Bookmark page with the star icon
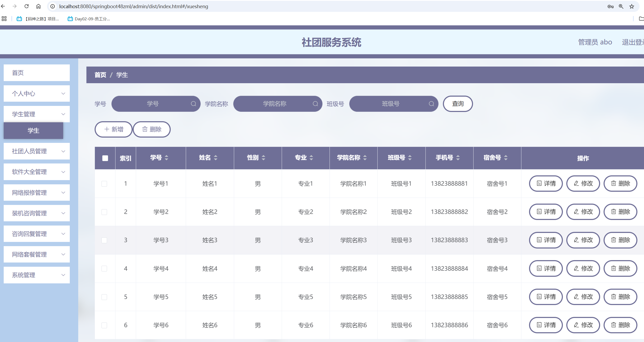Viewport: 644px width, 342px height. pyautogui.click(x=632, y=6)
